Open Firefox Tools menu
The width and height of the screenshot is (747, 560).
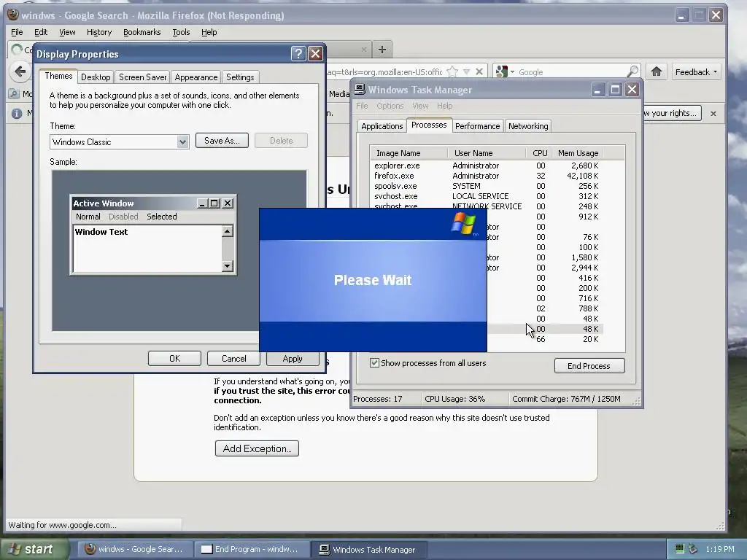tap(181, 32)
